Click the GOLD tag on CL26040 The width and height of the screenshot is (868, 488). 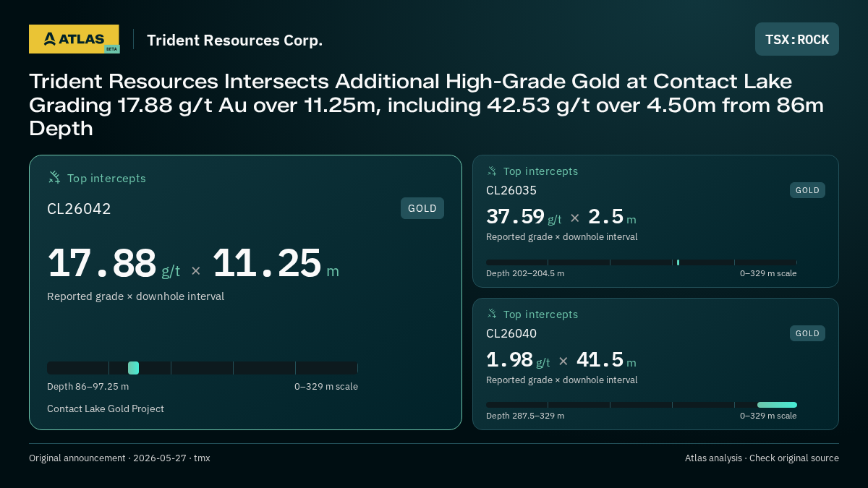(x=807, y=333)
